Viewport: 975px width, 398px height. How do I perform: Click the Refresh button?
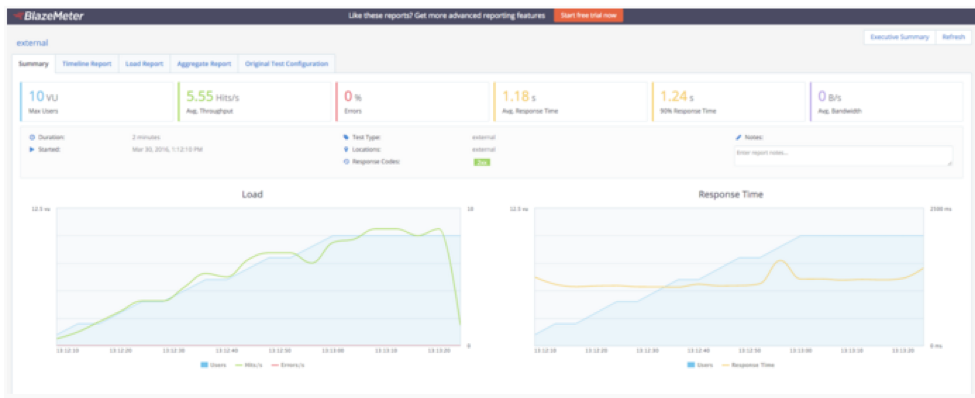point(953,37)
